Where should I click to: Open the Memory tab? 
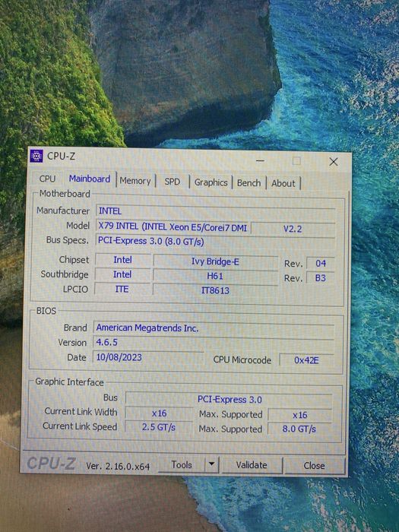(x=135, y=181)
